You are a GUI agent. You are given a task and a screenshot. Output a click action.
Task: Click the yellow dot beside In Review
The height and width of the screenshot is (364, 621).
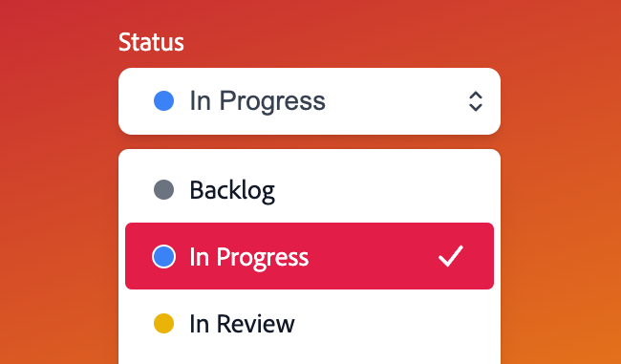(x=163, y=323)
